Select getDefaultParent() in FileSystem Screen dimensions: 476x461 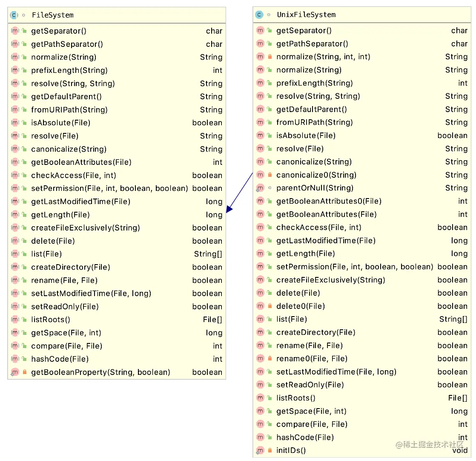click(x=66, y=97)
